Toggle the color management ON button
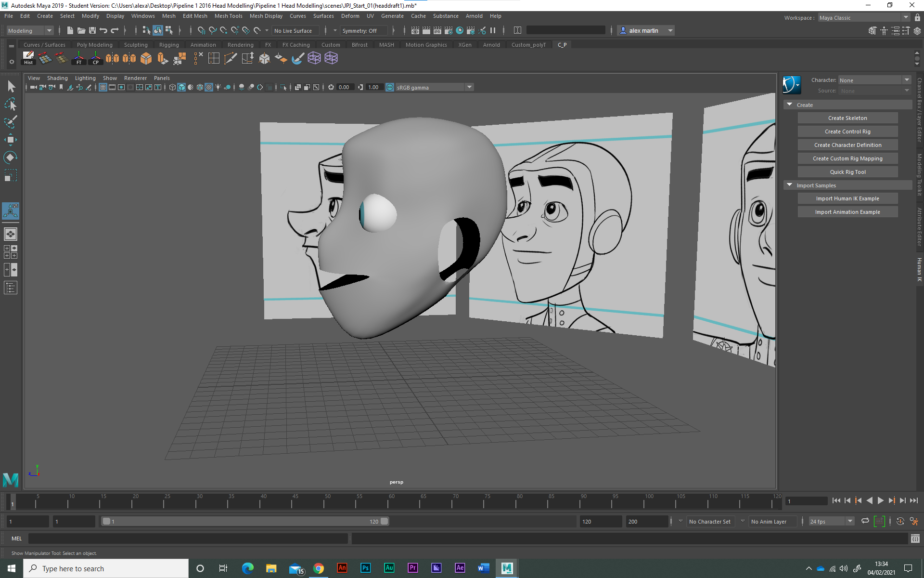This screenshot has width=924, height=578. tap(390, 87)
